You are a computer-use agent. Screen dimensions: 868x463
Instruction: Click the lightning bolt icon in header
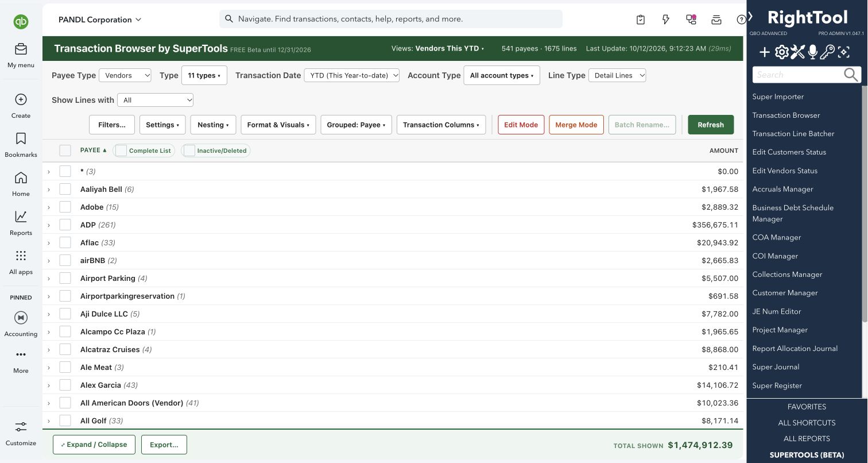(x=666, y=20)
